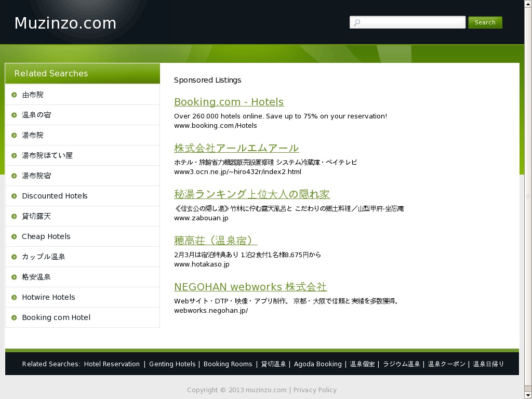Open the 湯布院ほてい屋 related search
This screenshot has height=399, width=532.
[47, 155]
